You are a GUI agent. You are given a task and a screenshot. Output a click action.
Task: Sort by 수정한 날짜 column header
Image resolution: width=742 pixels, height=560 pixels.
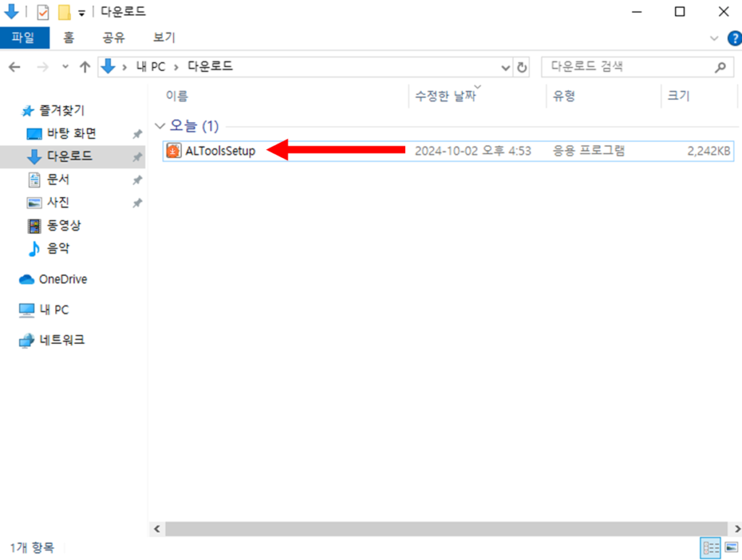click(446, 96)
